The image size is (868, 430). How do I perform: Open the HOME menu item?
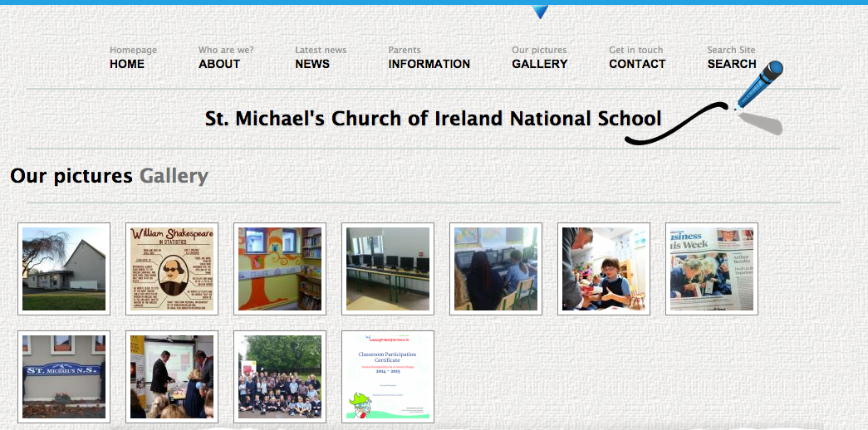click(x=127, y=64)
